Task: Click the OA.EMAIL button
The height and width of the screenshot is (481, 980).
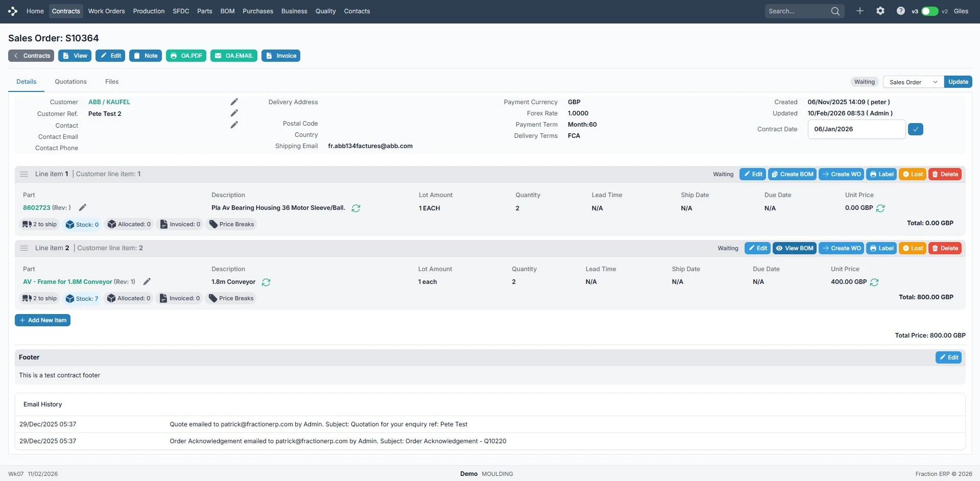Action: click(234, 56)
